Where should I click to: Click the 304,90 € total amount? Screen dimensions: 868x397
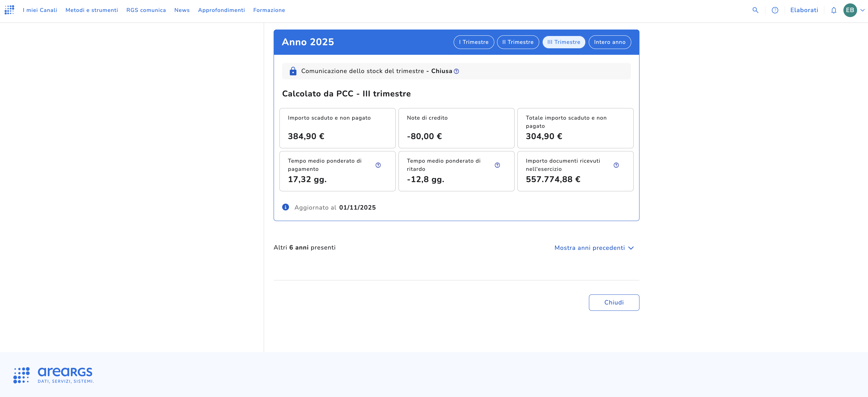[544, 136]
